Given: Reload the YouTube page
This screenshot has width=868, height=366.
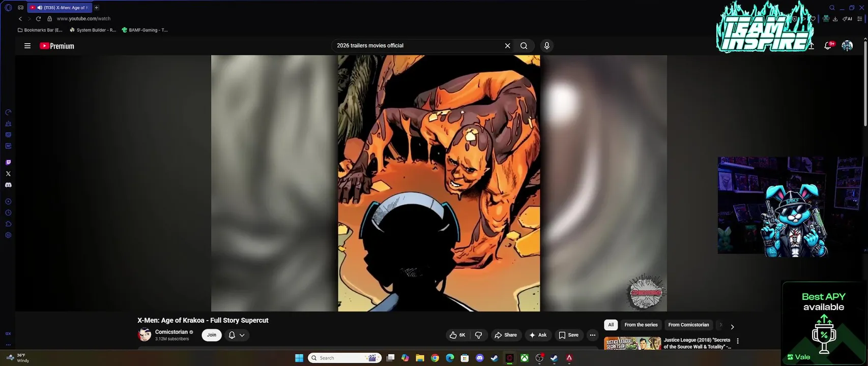Looking at the screenshot, I should coord(38,19).
